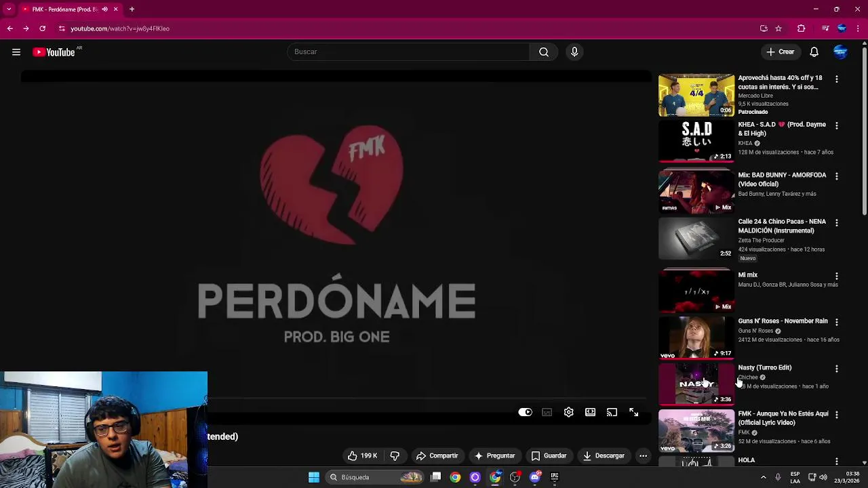The height and width of the screenshot is (488, 868).
Task: Open browser extensions puzzle icon
Action: 802,28
